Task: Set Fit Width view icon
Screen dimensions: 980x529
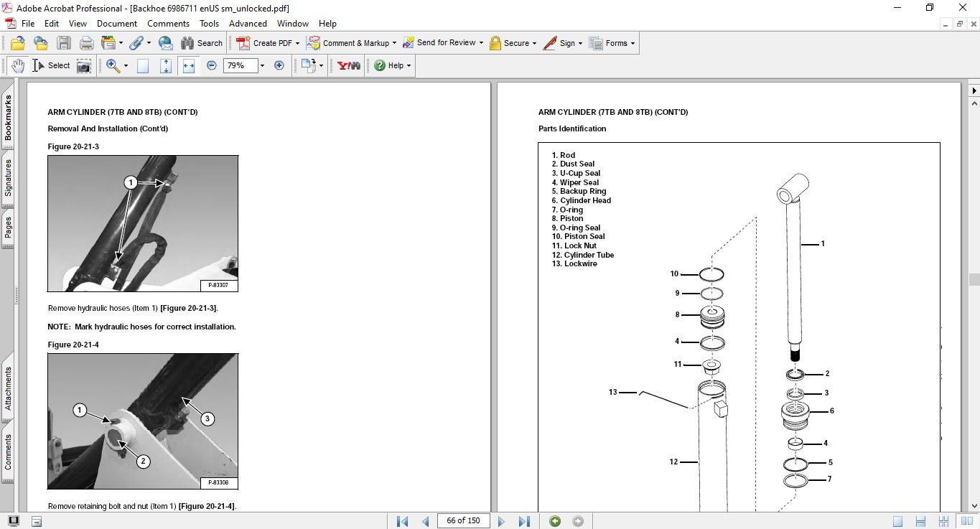Action: 189,65
